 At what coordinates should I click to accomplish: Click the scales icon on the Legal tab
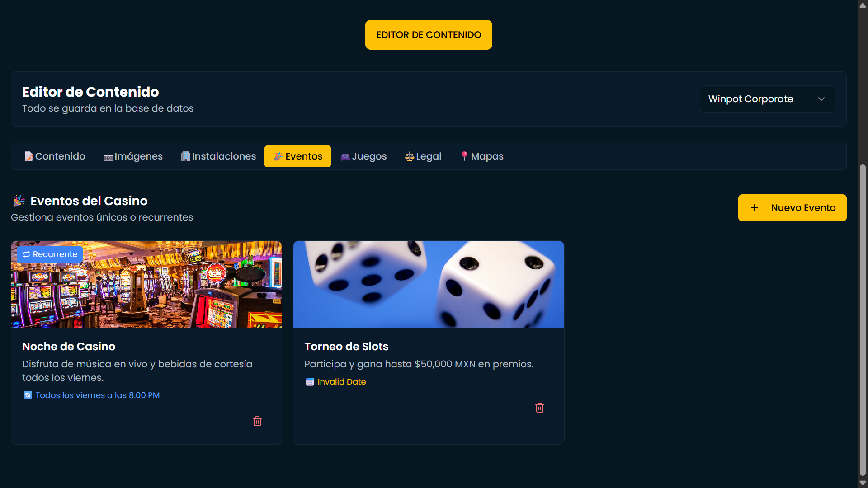point(409,156)
